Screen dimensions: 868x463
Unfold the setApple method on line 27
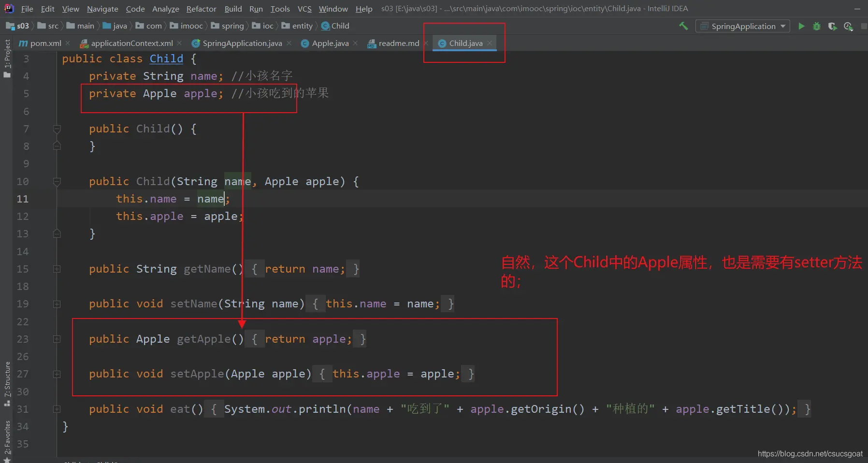[x=57, y=374]
